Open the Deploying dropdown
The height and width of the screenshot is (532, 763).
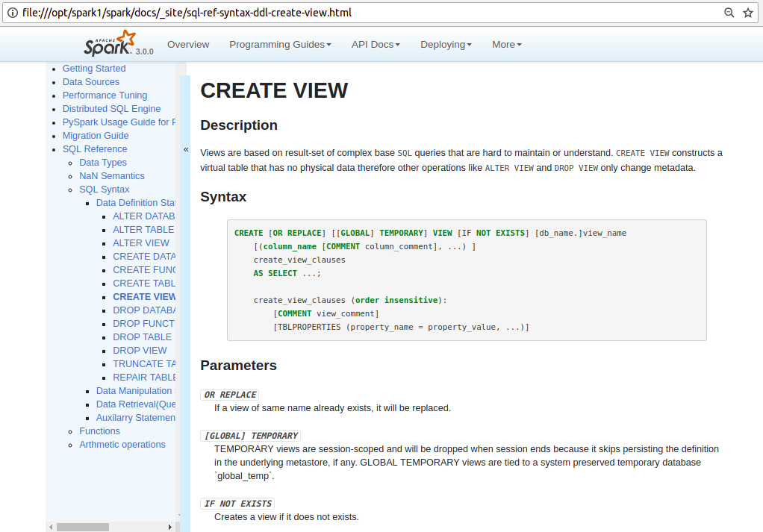446,44
